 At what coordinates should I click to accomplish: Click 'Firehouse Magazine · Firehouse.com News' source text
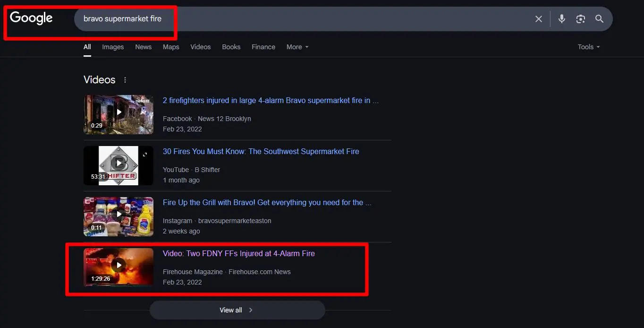[227, 272]
